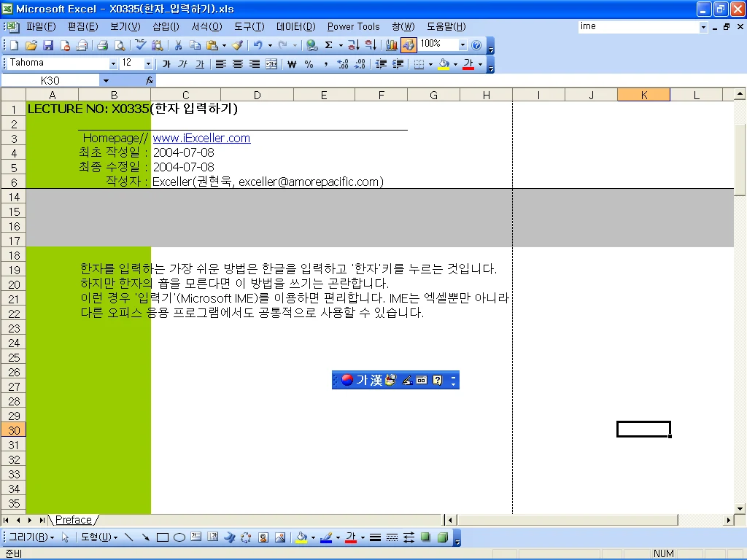Open the www.iExceller.com hyperlink
The height and width of the screenshot is (560, 747).
pyautogui.click(x=201, y=138)
